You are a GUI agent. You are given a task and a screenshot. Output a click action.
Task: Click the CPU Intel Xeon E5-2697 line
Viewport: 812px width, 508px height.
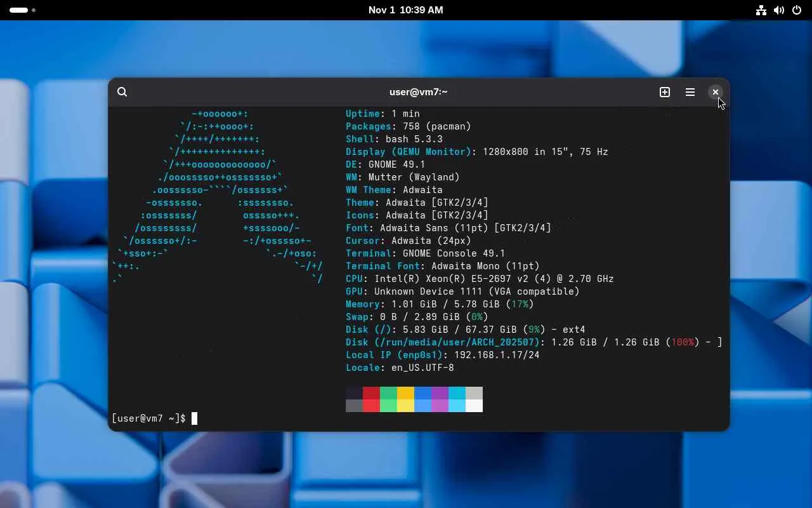tap(480, 279)
